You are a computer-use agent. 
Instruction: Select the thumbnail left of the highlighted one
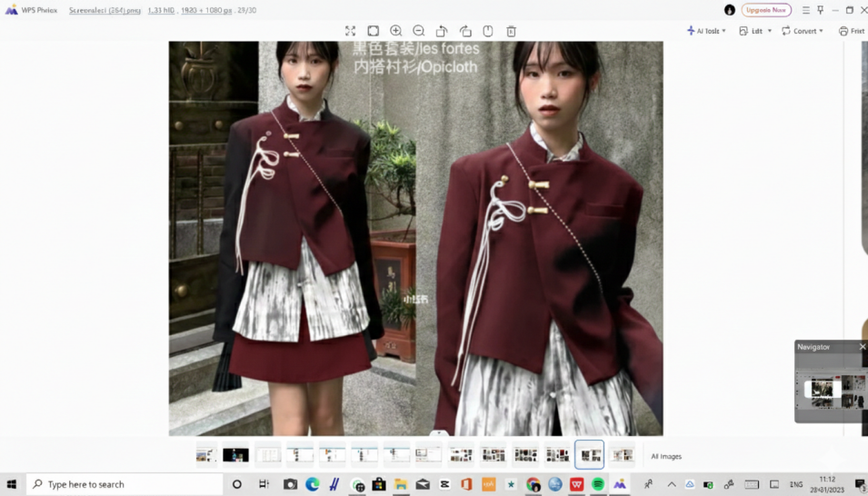click(557, 455)
